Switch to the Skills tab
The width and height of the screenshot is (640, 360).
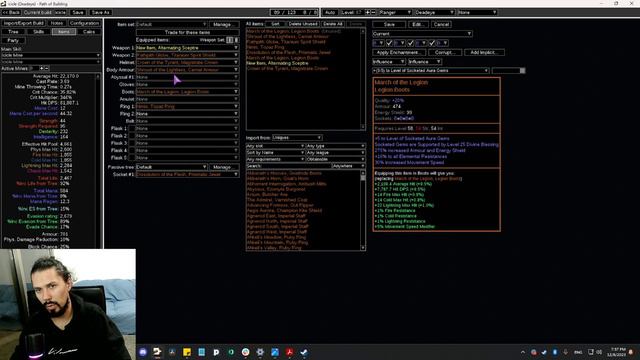(38, 31)
